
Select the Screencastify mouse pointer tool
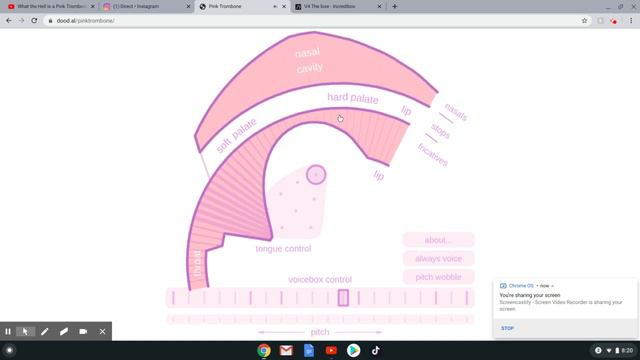[25, 331]
